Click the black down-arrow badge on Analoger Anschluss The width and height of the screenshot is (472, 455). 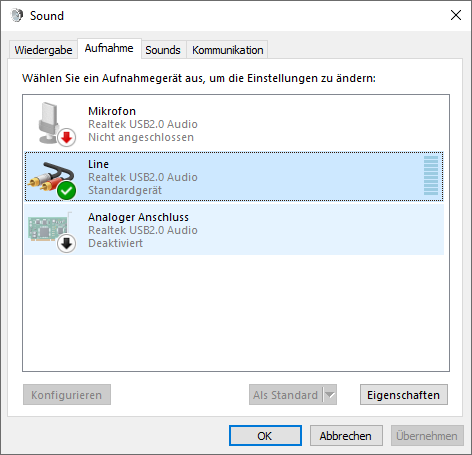[x=67, y=244]
